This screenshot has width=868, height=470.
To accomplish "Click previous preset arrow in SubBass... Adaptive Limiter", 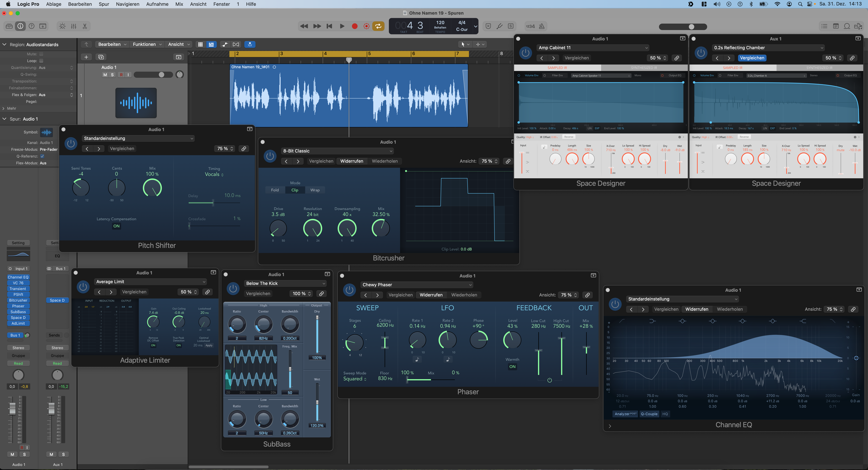I will (x=99, y=292).
